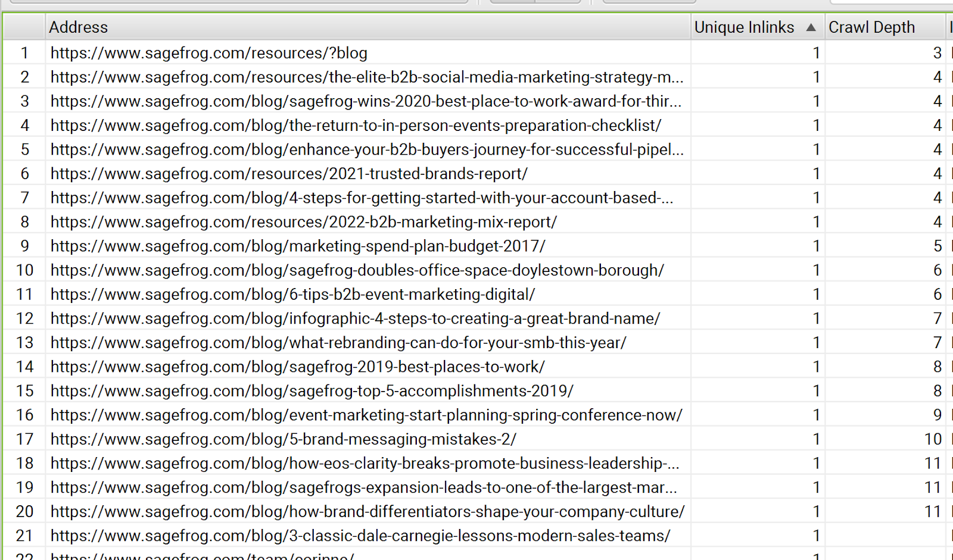This screenshot has height=560, width=953.
Task: Click Crawl Depth 8 for sagefrog-top-5-accomplishments-2019
Action: tap(937, 391)
